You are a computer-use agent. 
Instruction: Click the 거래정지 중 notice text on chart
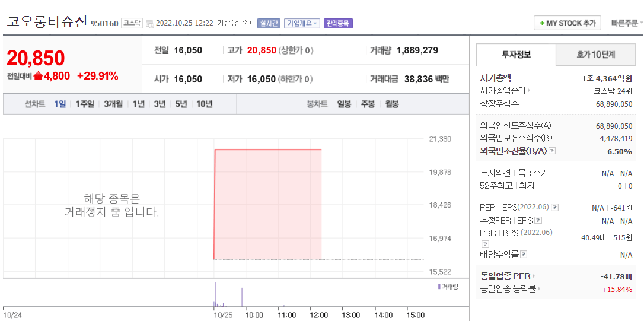click(111, 206)
